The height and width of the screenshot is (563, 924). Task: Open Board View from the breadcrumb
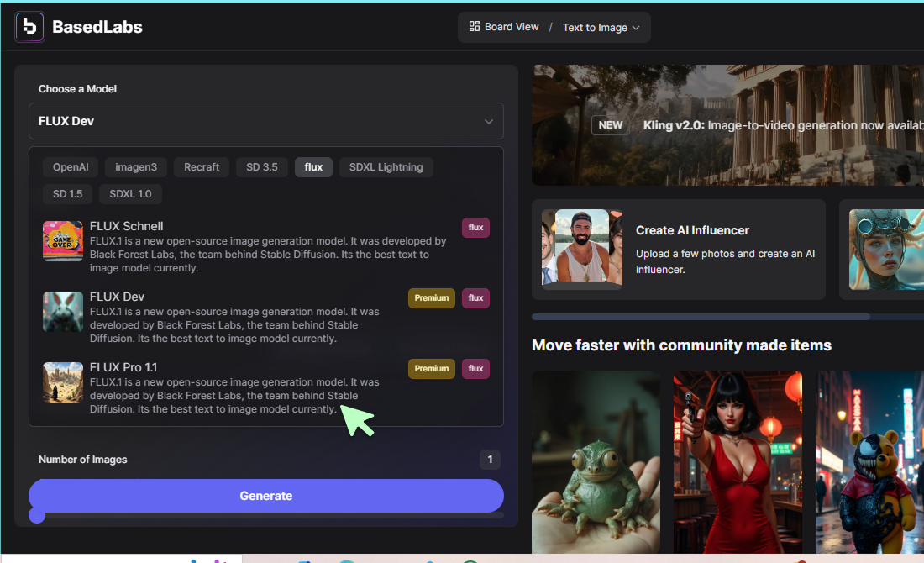(512, 27)
